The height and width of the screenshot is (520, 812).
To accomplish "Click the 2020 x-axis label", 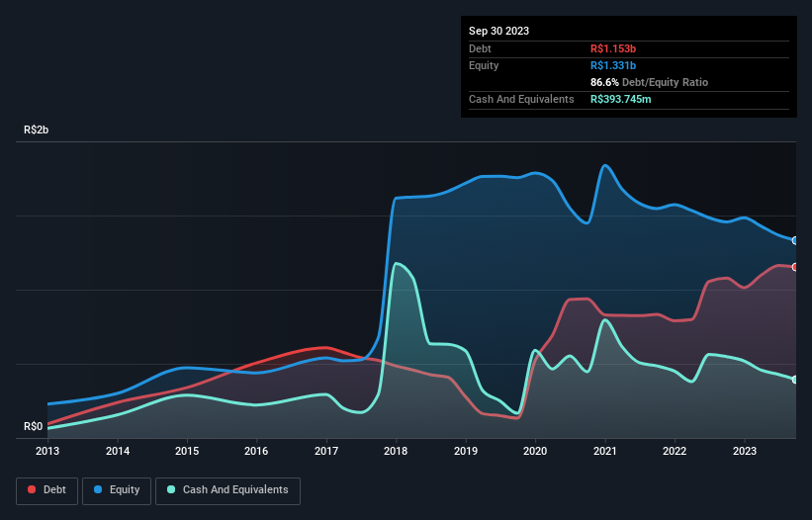I will click(x=535, y=451).
